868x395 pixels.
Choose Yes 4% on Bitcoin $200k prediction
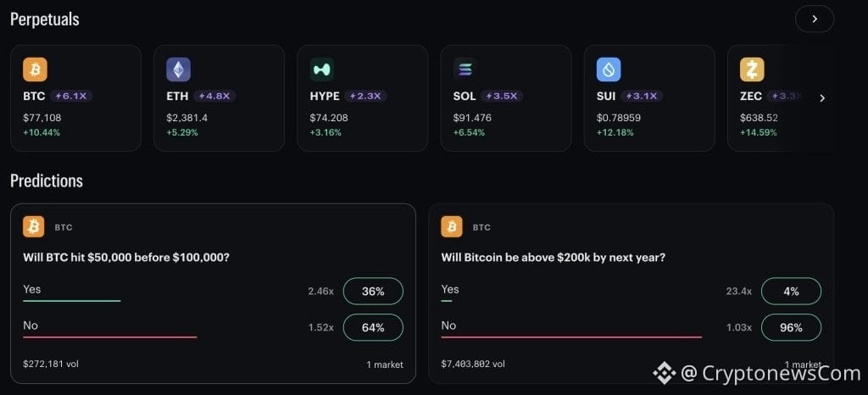click(791, 291)
